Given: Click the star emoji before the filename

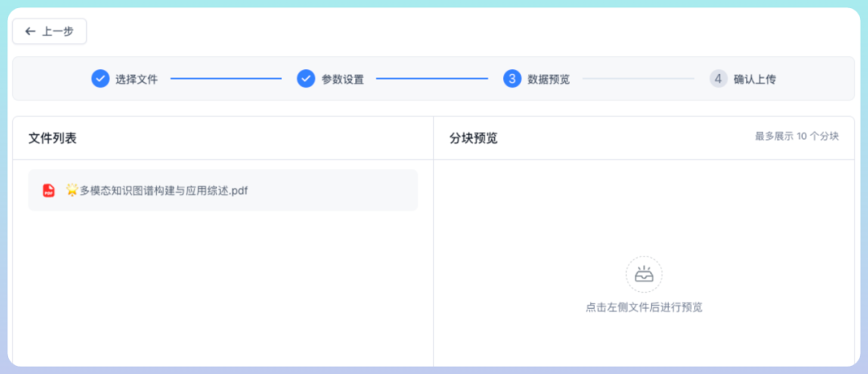Looking at the screenshot, I should (x=72, y=191).
